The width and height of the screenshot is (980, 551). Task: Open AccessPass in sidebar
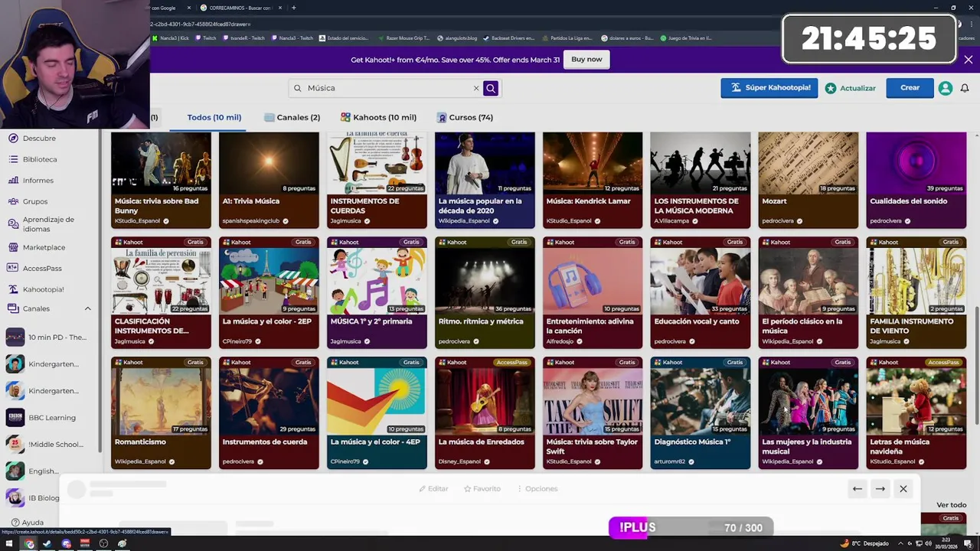coord(42,269)
